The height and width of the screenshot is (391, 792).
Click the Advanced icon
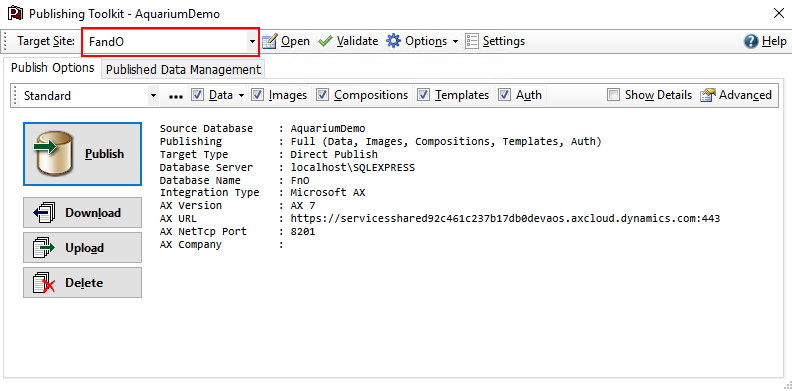pos(708,95)
